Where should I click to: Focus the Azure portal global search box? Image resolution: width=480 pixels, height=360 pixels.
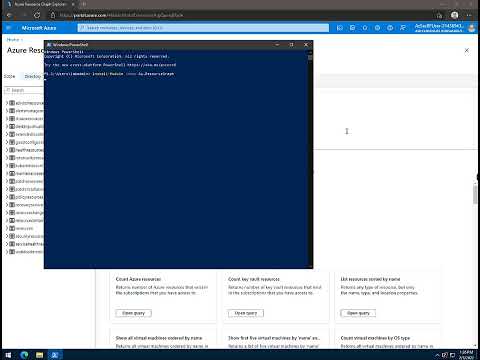pos(203,28)
